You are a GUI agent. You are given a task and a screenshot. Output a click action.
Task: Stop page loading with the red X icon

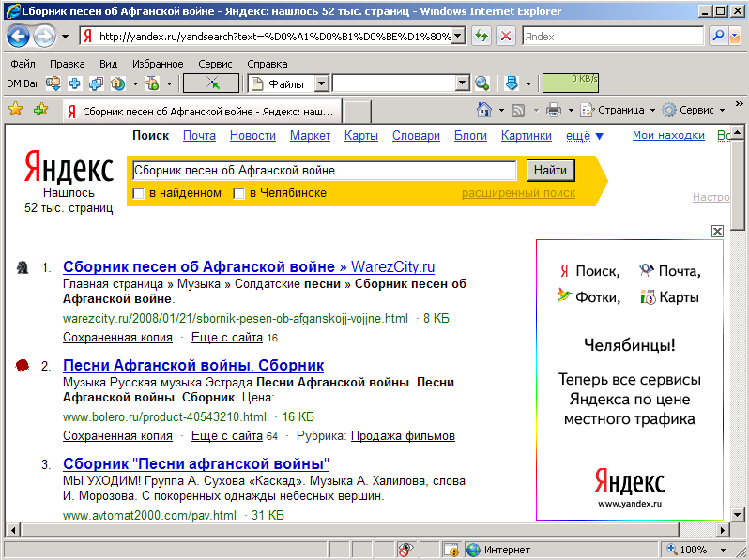coord(506,36)
